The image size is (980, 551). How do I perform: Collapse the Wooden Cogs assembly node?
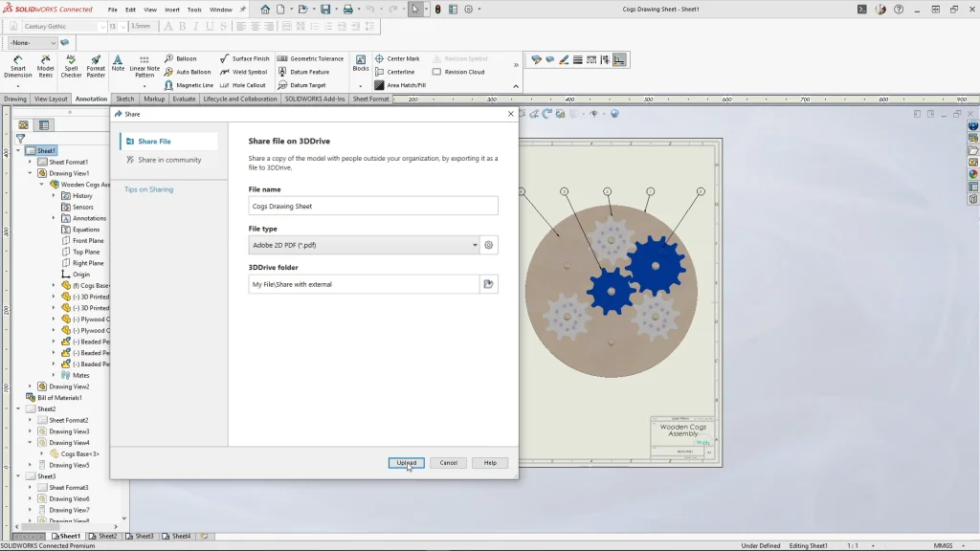41,185
